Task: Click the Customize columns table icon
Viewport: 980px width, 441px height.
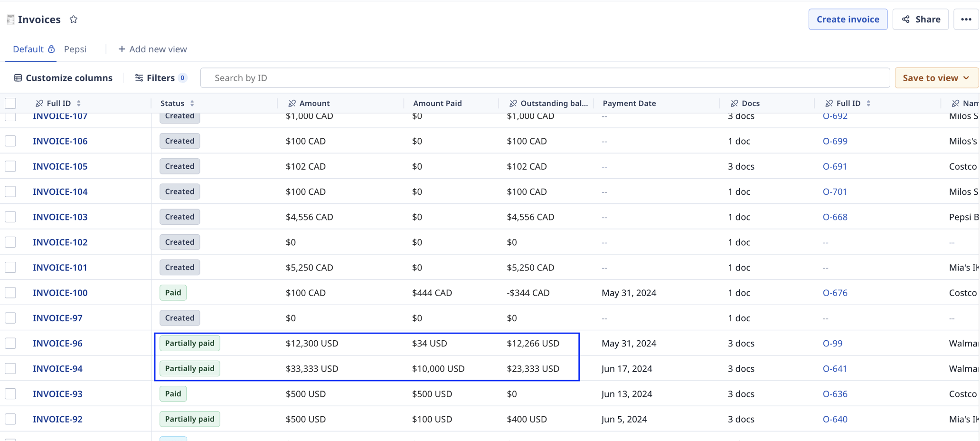Action: coord(18,78)
